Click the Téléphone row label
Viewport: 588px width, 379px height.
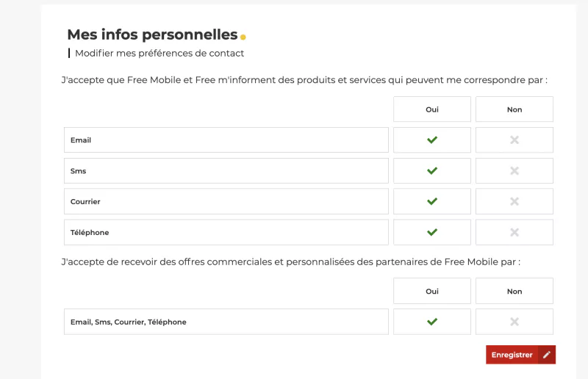pyautogui.click(x=90, y=232)
